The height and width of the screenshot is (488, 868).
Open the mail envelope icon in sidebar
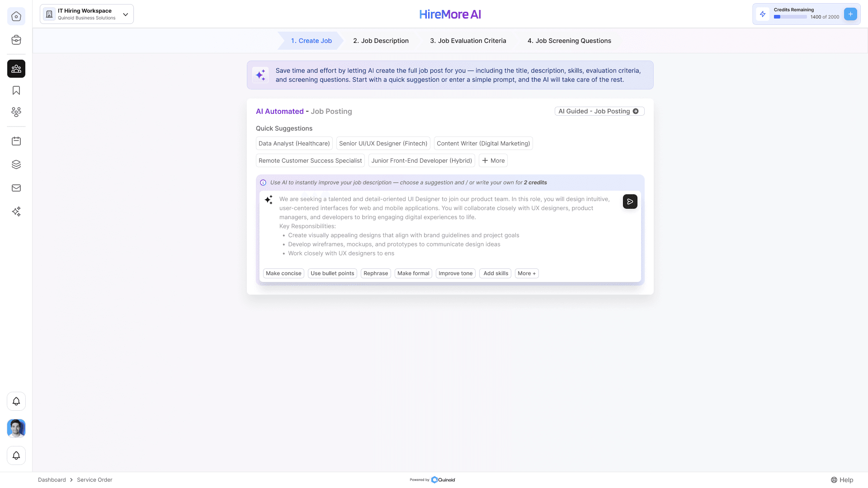pyautogui.click(x=16, y=188)
